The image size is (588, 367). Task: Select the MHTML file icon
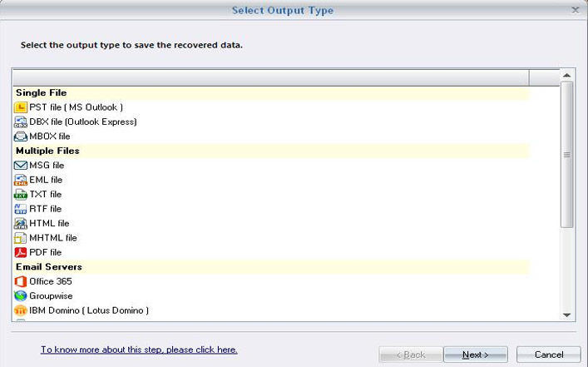pyautogui.click(x=20, y=238)
